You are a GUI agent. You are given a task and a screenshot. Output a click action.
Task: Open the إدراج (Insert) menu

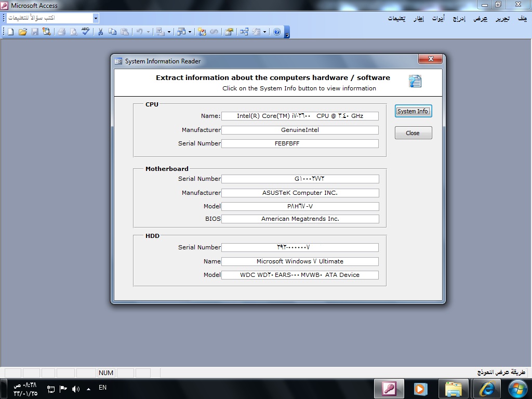pos(459,18)
